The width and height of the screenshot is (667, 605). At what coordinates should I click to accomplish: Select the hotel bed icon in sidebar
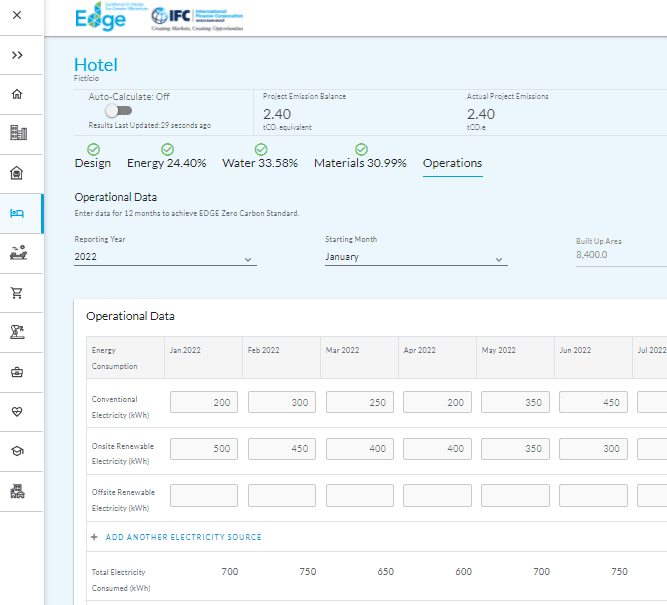pyautogui.click(x=17, y=213)
